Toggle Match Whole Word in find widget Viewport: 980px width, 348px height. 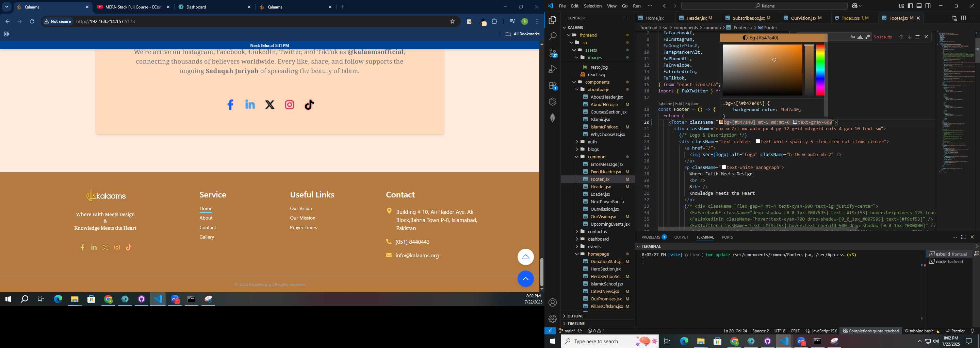point(860,37)
